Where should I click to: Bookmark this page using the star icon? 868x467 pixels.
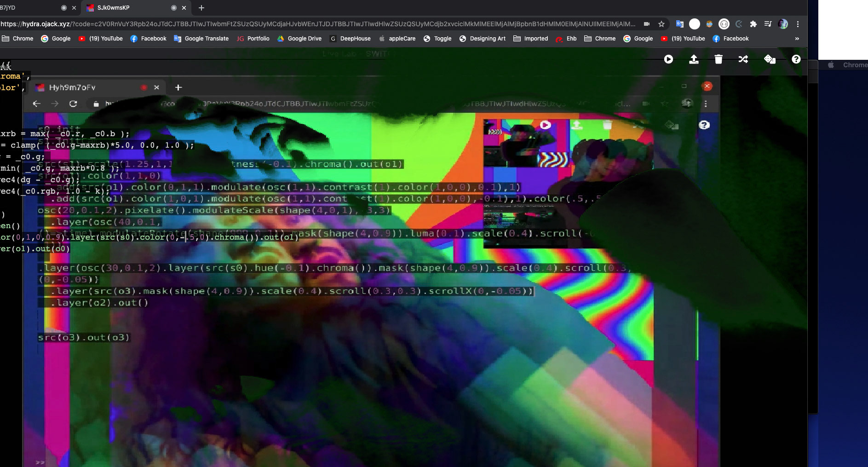click(661, 24)
